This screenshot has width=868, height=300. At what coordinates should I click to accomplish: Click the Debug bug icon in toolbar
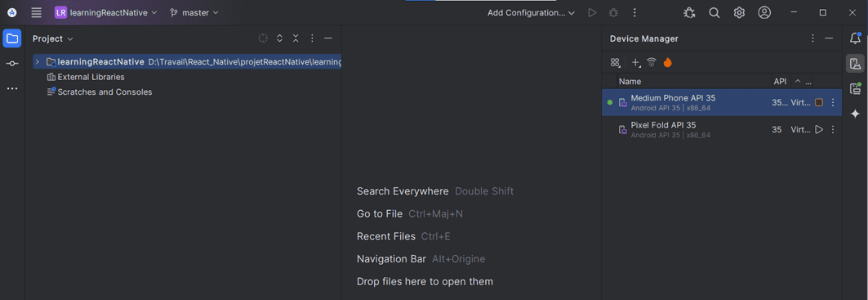click(x=613, y=12)
